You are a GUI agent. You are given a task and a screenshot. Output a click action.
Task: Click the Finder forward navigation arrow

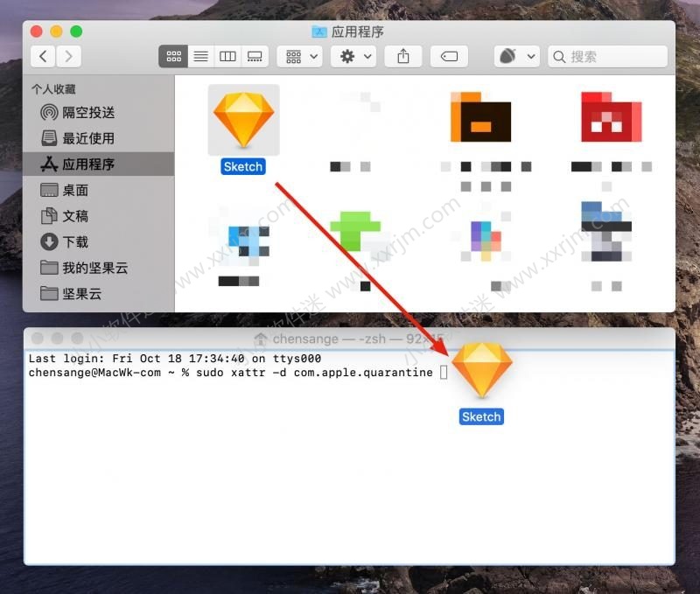click(68, 56)
